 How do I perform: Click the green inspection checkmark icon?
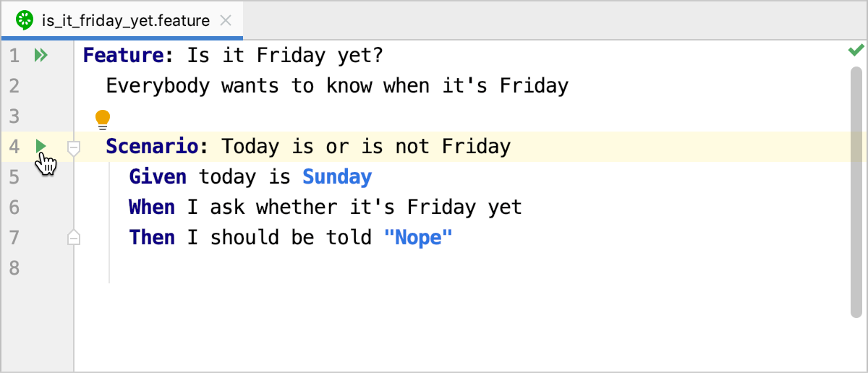pos(856,51)
